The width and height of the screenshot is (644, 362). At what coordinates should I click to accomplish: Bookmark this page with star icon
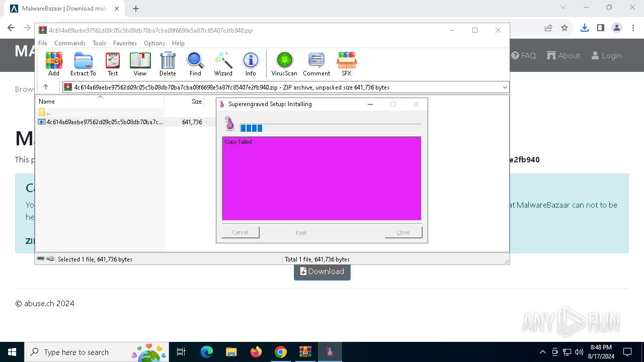(565, 28)
